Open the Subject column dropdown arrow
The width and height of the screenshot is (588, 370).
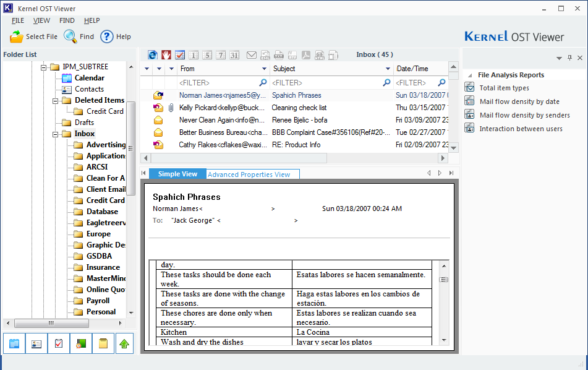(x=388, y=69)
